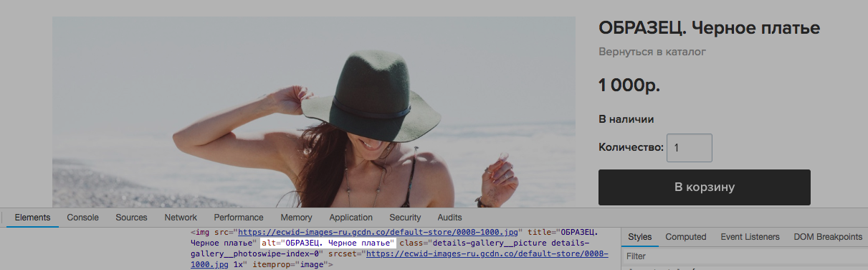Click the В корзину add-to-cart button
Viewport: 868px width, 270px height.
(x=705, y=187)
